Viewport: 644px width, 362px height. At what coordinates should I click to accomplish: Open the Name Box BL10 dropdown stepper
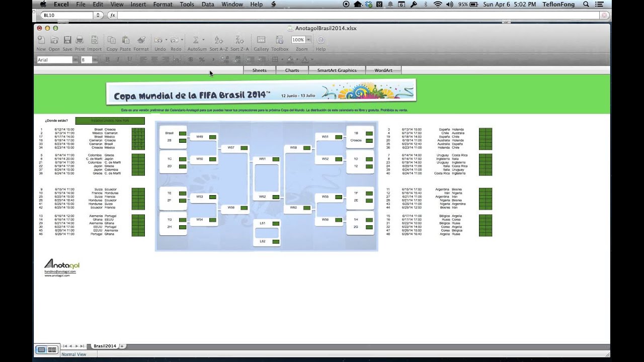click(98, 15)
